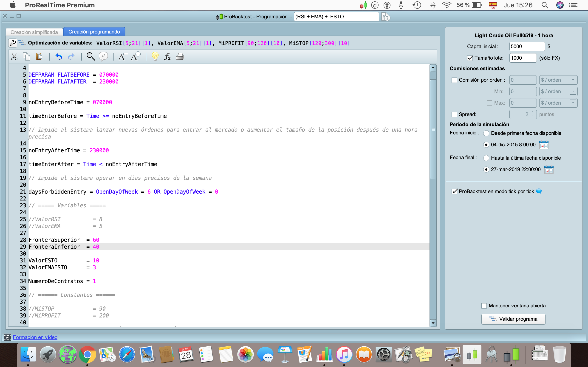The height and width of the screenshot is (367, 588).
Task: Check Mantener ventana abierta
Action: click(484, 306)
